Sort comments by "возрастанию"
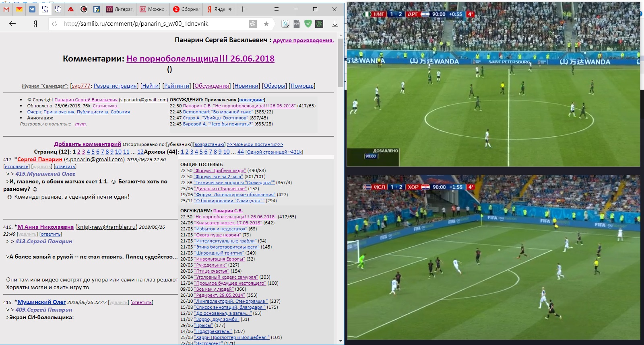Viewport: 644px width, 345px height. coord(209,144)
